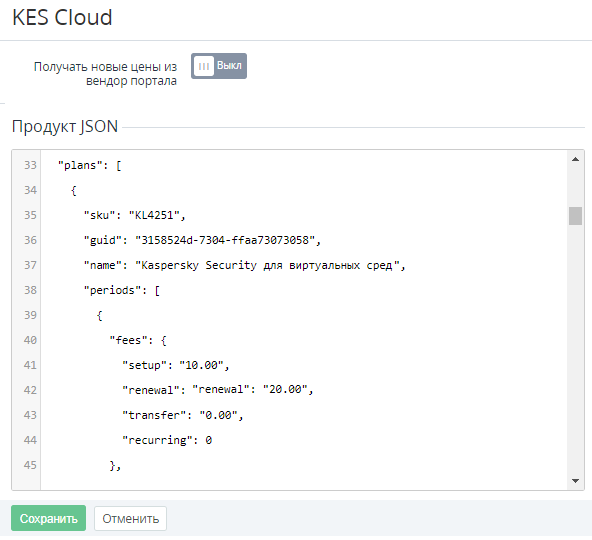Click the white knob of the Выкл switch
The height and width of the screenshot is (540, 592).
204,66
